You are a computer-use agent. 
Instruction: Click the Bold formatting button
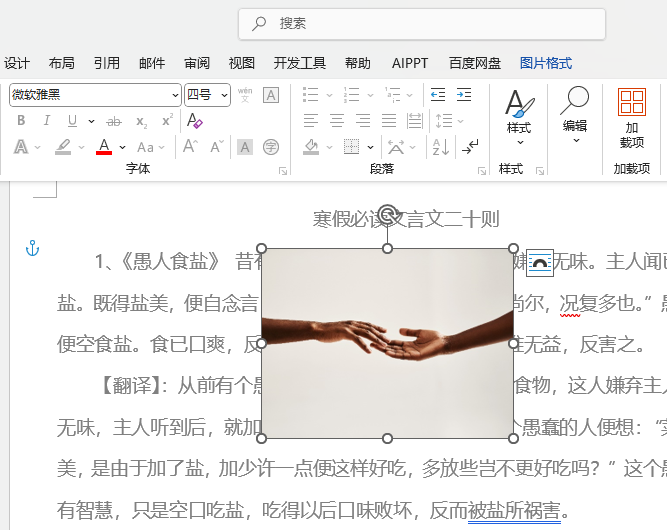(21, 121)
